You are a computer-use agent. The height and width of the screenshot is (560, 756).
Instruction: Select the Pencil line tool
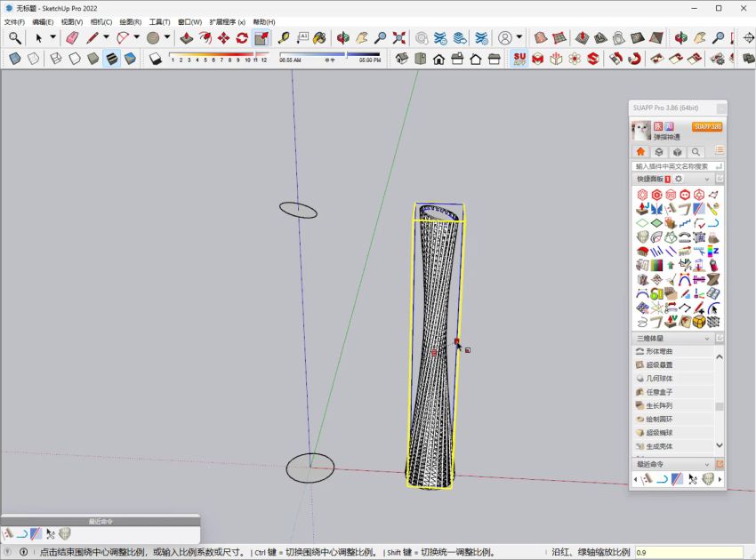[x=92, y=38]
